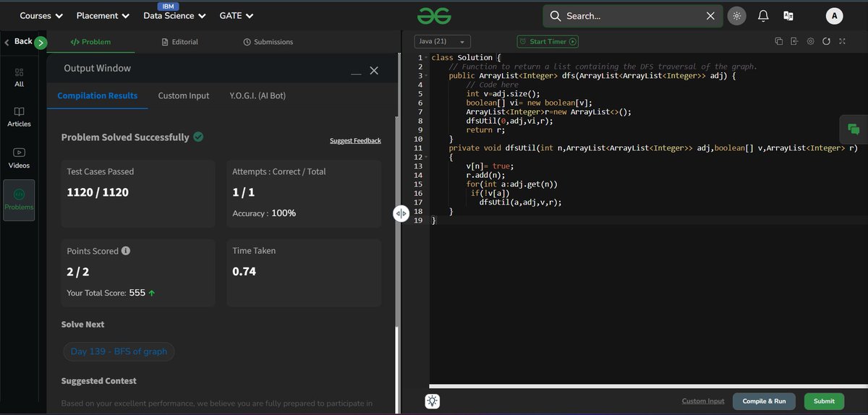Open the language translate icon
868x415 pixels.
[x=788, y=16]
